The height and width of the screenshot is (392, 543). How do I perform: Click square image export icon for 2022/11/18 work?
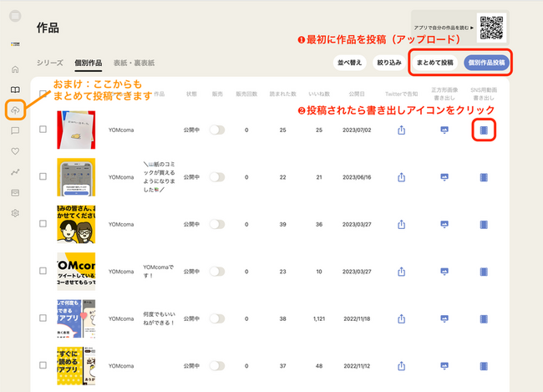(443, 318)
